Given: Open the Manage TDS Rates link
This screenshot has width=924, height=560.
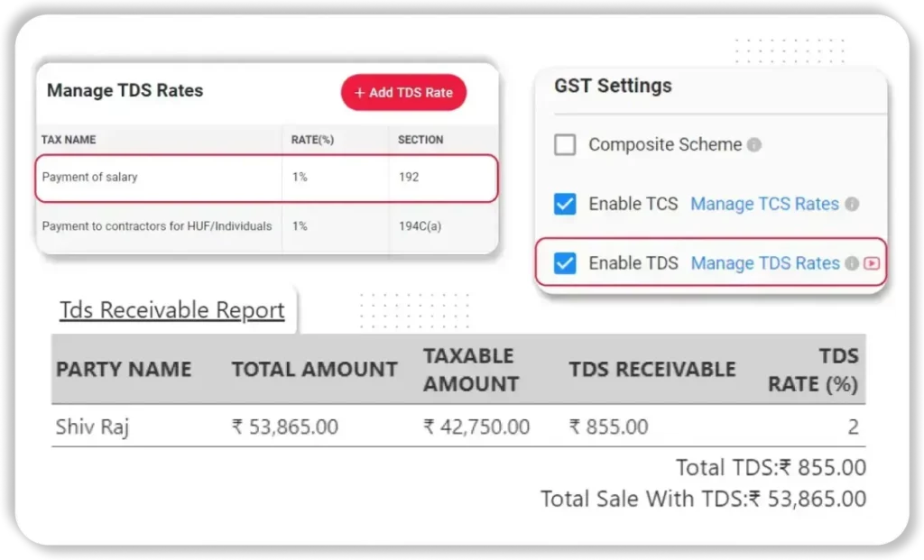Looking at the screenshot, I should (x=765, y=263).
